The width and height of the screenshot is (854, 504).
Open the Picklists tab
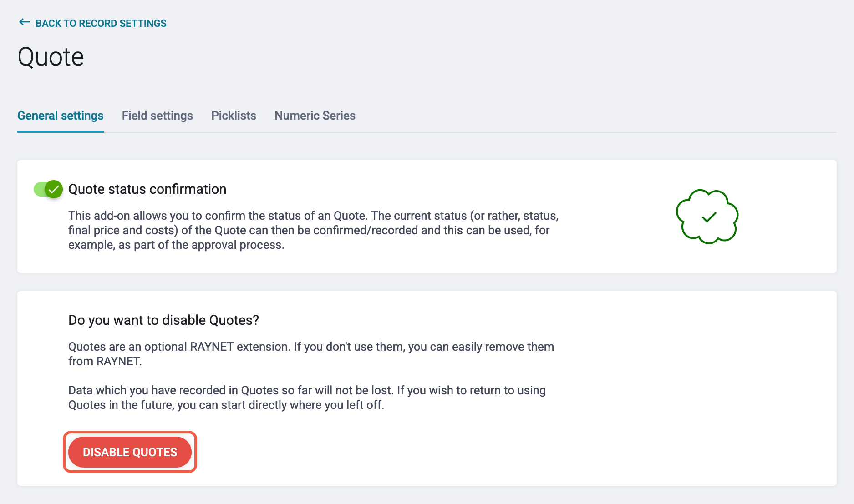[234, 116]
